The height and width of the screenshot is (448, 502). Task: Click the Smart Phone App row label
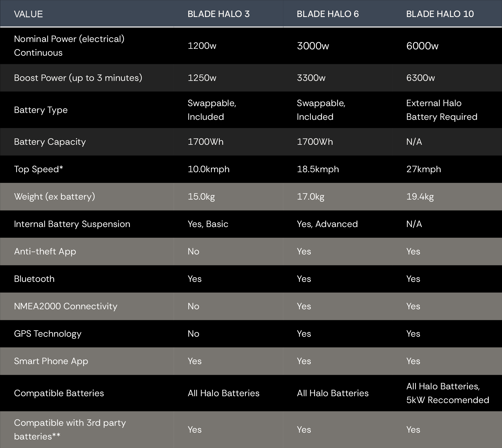(51, 361)
